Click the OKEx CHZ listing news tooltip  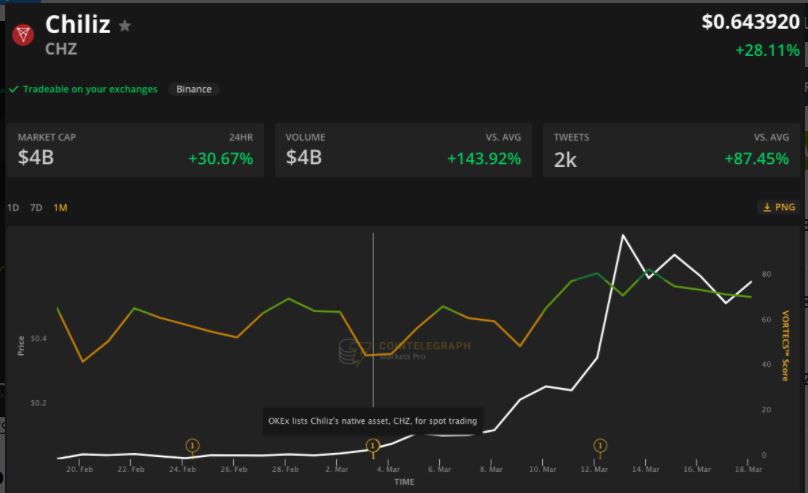tap(373, 421)
